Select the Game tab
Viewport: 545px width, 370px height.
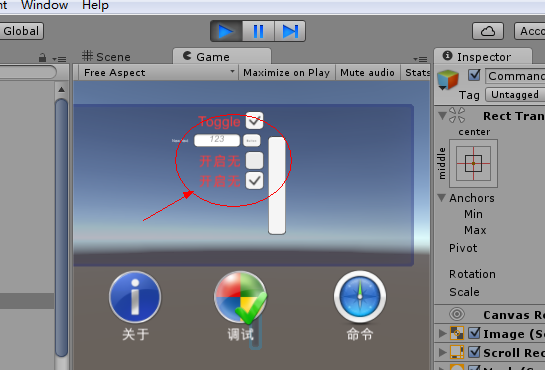pyautogui.click(x=221, y=56)
